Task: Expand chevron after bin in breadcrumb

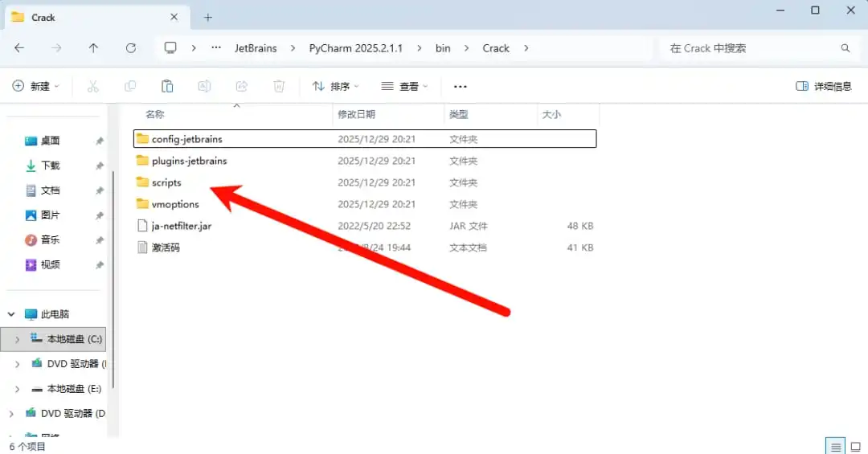Action: coord(467,48)
